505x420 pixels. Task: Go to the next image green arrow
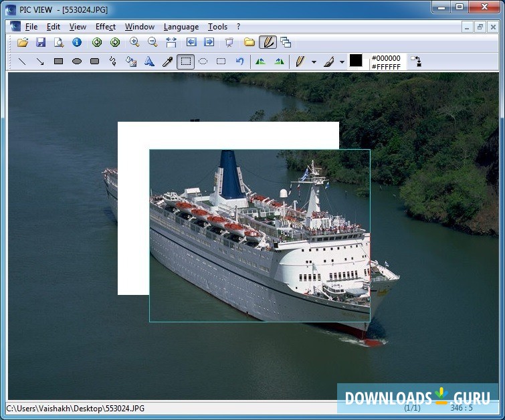(115, 42)
